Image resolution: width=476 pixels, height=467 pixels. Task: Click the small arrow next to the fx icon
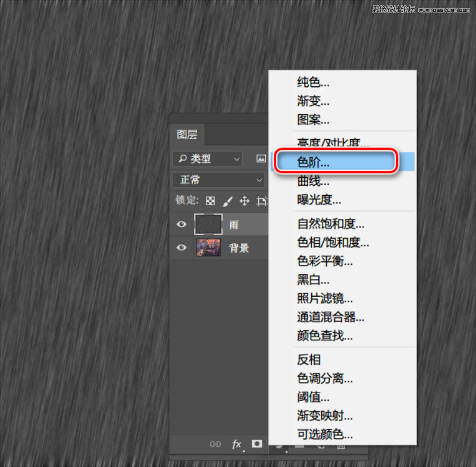coord(244,450)
